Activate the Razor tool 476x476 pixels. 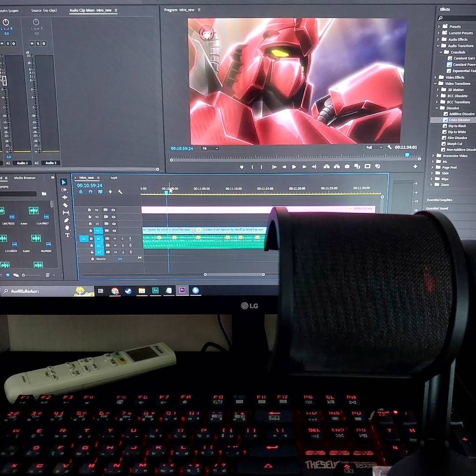65,205
